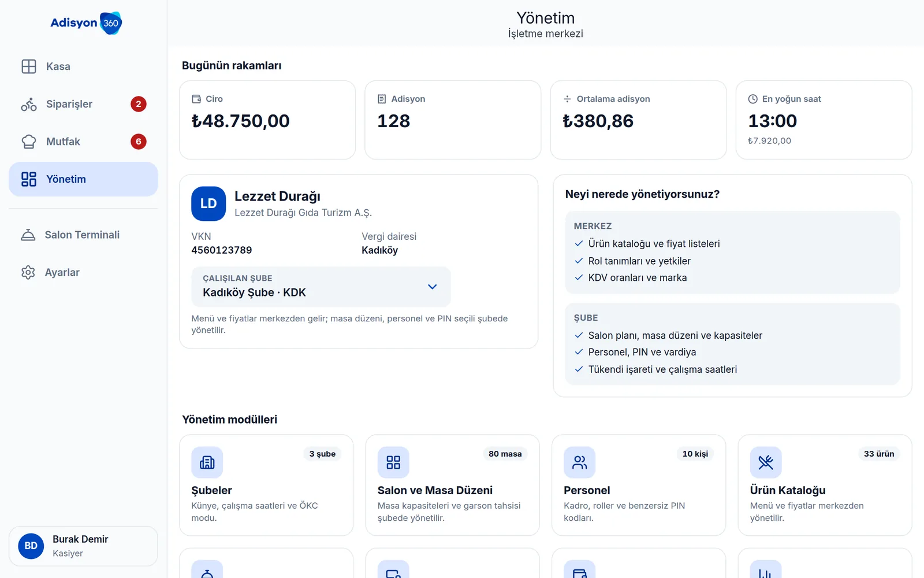Click the Salon Terminali bell icon

[x=28, y=235]
